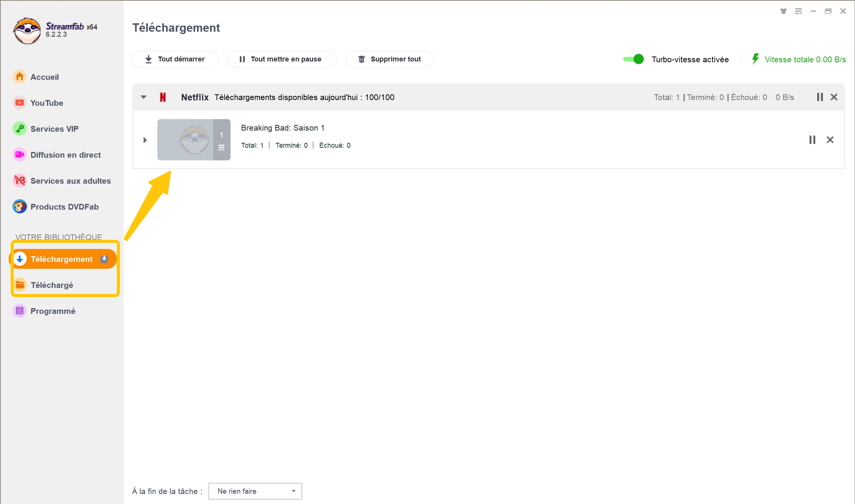Open the end-of-task action dropdown
855x504 pixels.
coord(255,491)
